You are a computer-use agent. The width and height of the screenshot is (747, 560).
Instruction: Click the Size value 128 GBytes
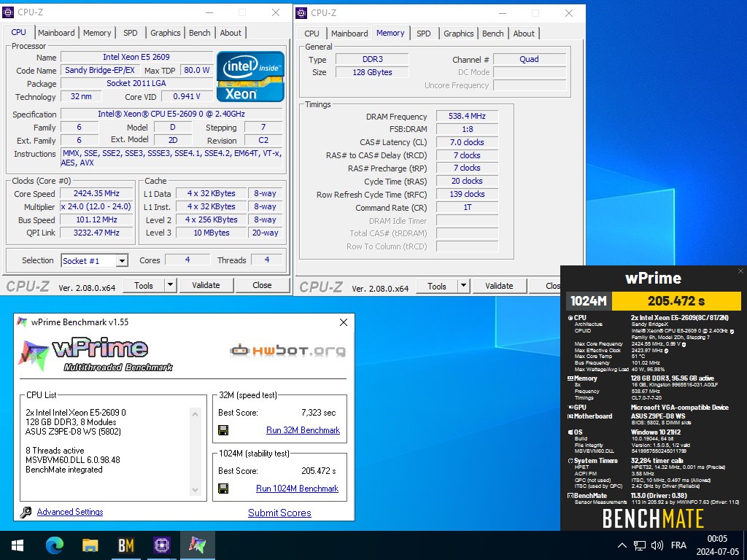(372, 72)
